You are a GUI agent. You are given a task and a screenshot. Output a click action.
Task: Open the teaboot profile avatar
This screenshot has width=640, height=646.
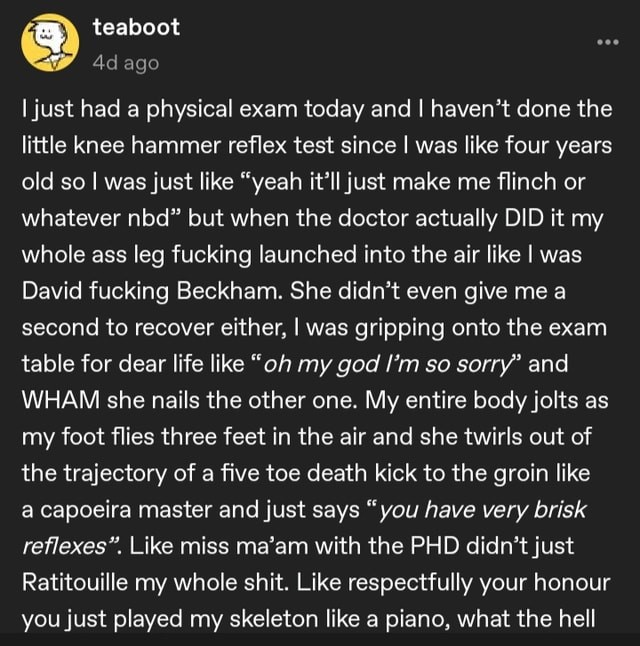click(x=49, y=43)
